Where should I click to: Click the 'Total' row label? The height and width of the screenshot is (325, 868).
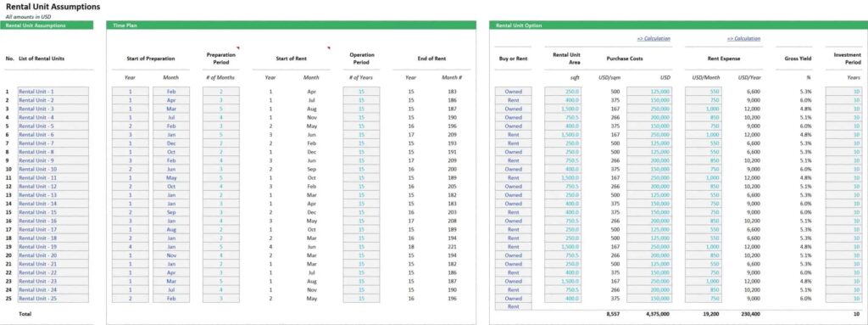[x=25, y=314]
